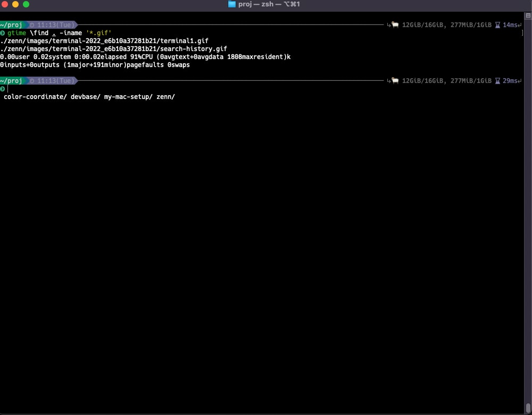Select the 'my-mac-setup/' completion
Viewport: 532px width, 415px height.
point(128,97)
